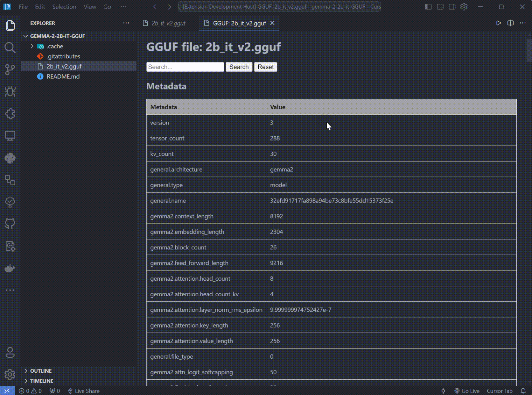532x395 pixels.
Task: Open the Selection menu
Action: pos(64,7)
